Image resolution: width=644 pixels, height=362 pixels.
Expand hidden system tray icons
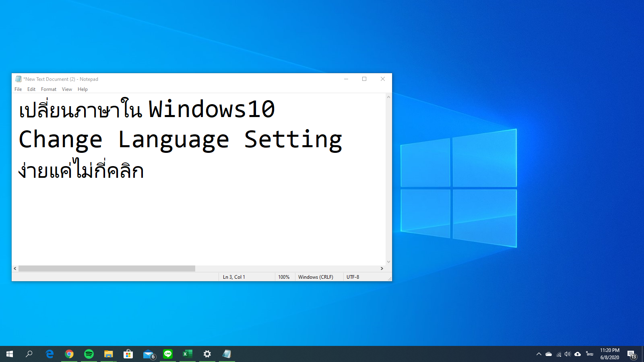point(539,354)
